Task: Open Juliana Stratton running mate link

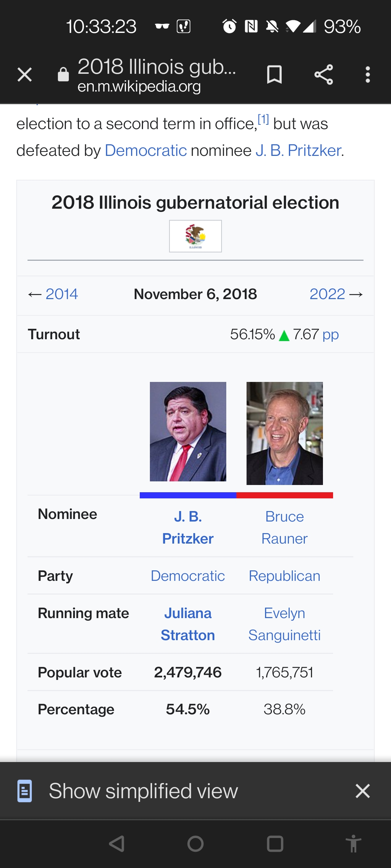Action: 188,624
